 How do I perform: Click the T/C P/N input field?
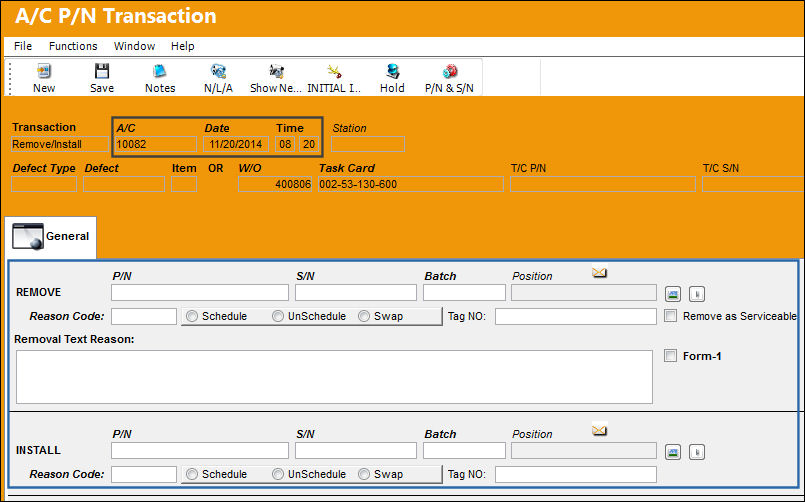(603, 184)
